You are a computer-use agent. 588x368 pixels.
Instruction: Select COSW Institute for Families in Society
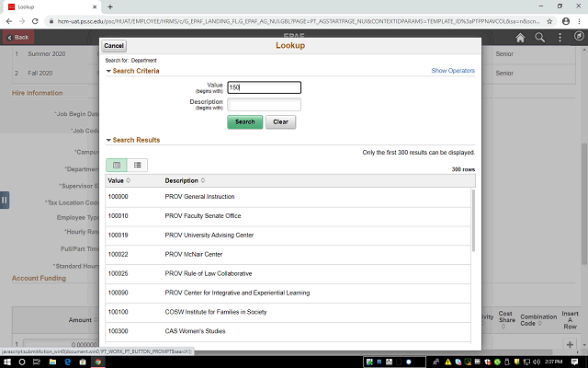pos(288,312)
